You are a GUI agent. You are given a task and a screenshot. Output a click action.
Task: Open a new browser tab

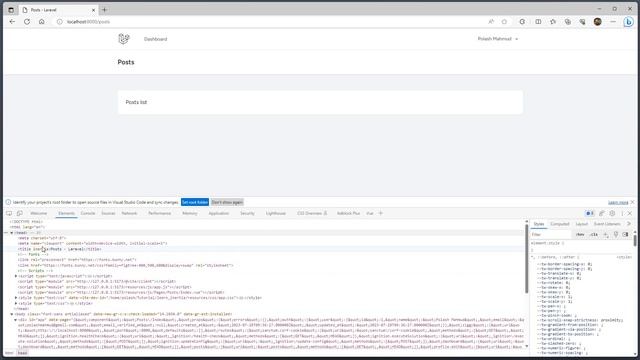[104, 9]
